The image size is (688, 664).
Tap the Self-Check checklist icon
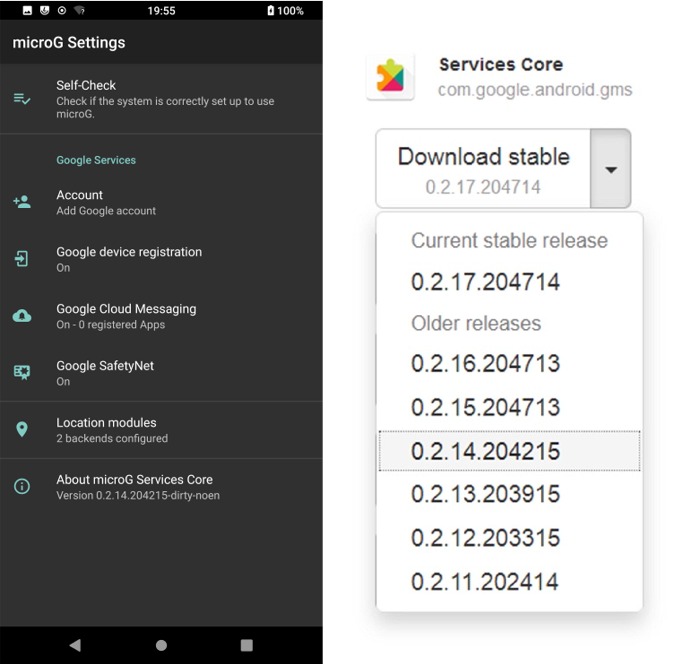tap(22, 99)
